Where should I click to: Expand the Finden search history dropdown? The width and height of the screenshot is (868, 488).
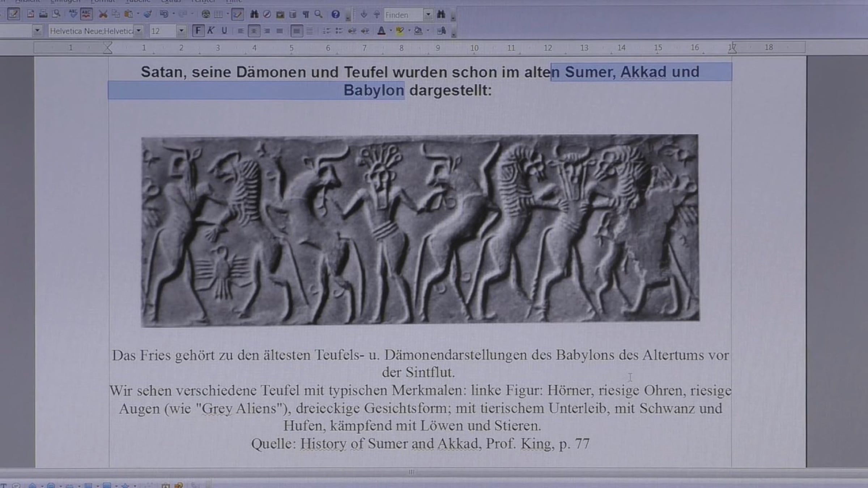coord(428,15)
